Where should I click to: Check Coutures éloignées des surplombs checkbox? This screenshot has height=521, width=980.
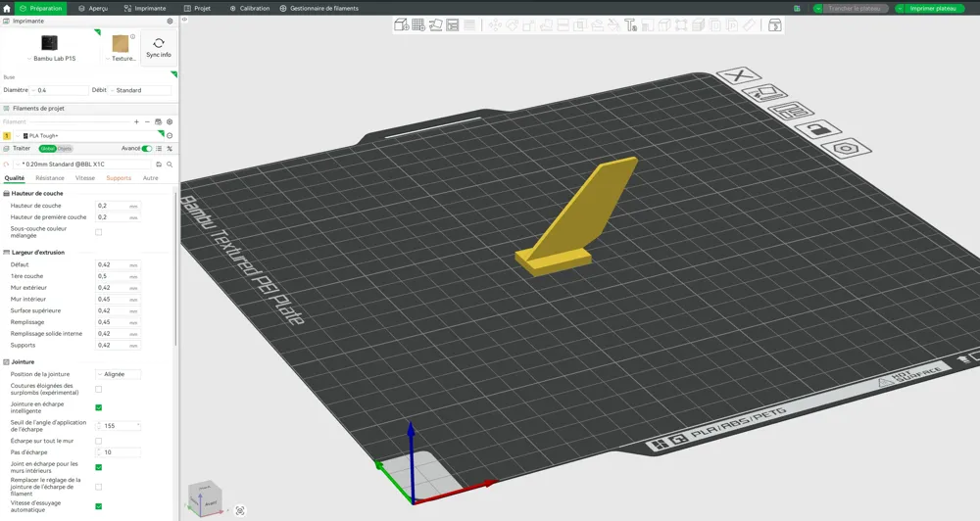[98, 389]
